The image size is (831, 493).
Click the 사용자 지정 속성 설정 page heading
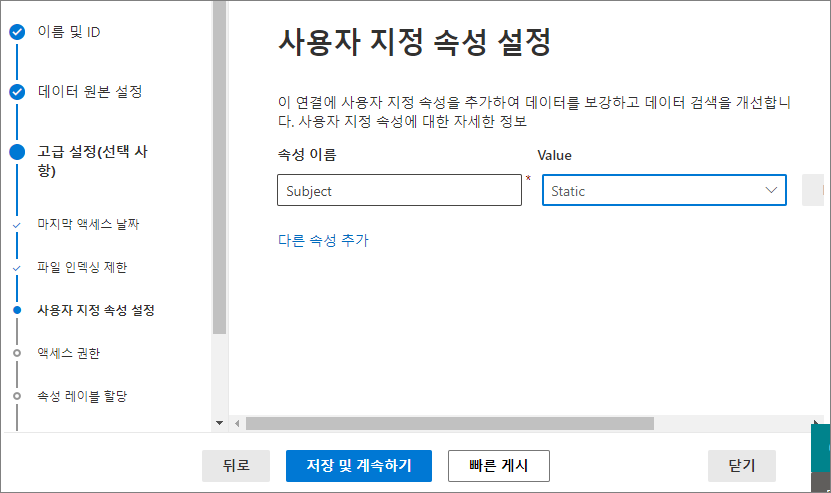pos(414,42)
